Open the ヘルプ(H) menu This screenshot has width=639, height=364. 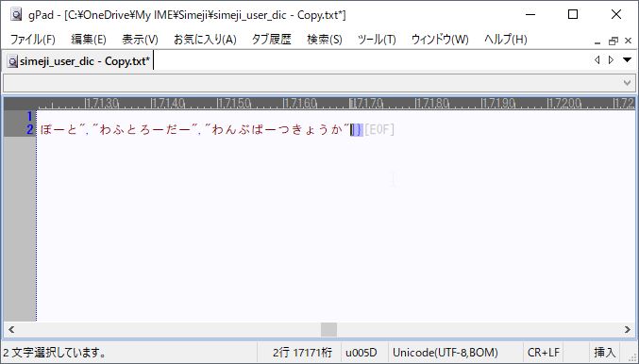(x=505, y=40)
